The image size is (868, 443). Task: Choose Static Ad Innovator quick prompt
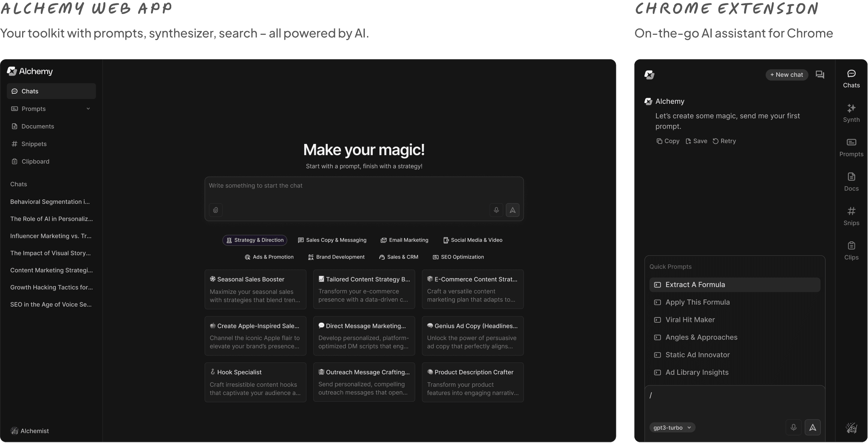735,355
